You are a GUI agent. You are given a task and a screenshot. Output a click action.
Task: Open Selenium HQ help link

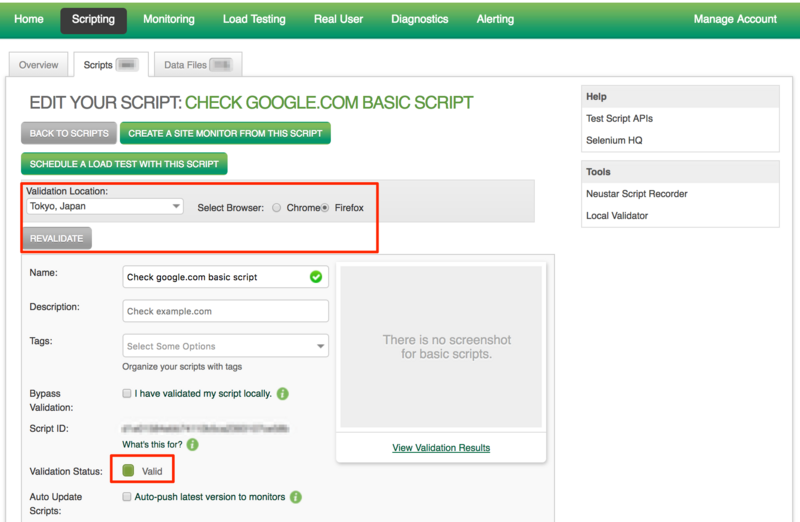tap(614, 140)
